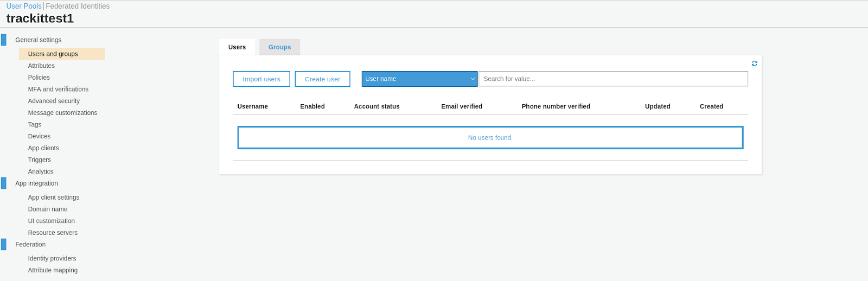Open Message customizations settings
Screen dimensions: 868x281
[62, 113]
